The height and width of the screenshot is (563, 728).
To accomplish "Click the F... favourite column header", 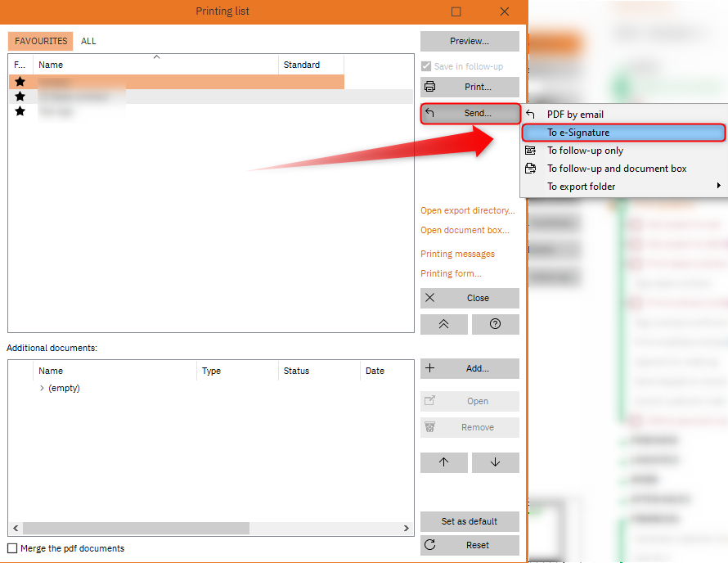I will 20,65.
